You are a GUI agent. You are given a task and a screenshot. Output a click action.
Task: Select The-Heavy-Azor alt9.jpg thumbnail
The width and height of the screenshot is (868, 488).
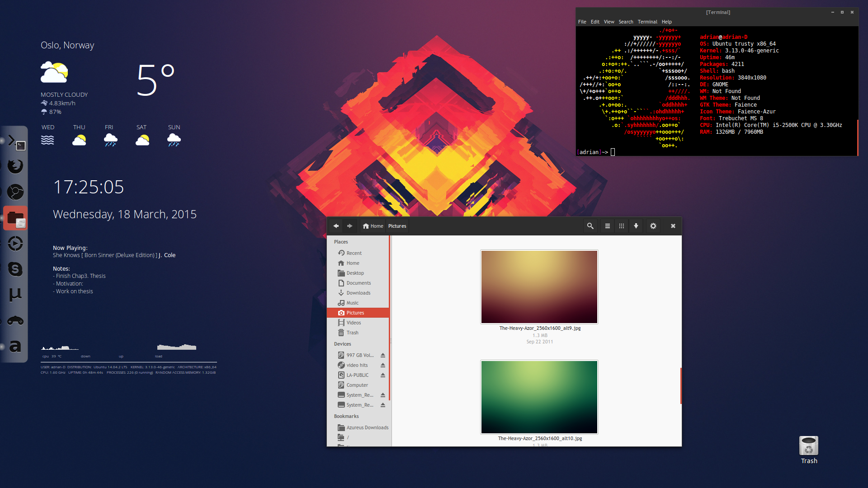click(539, 287)
